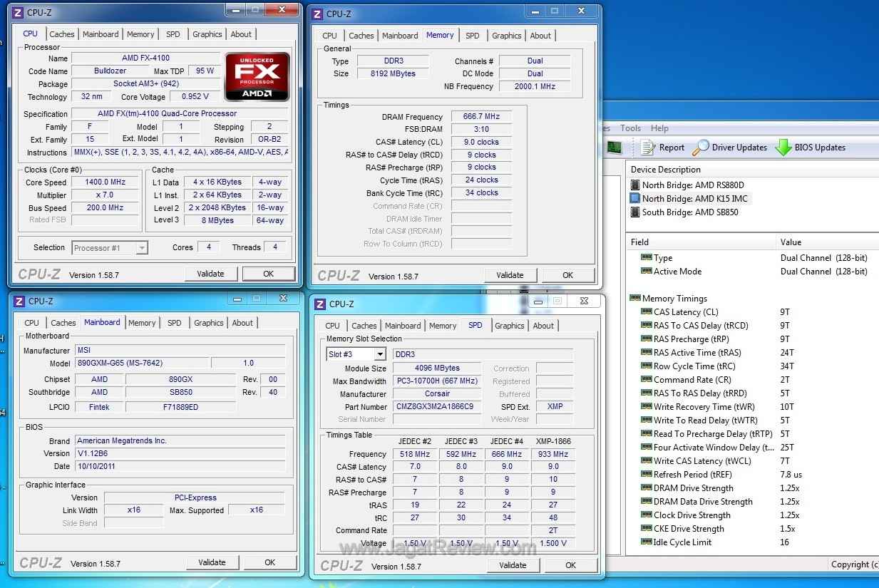The width and height of the screenshot is (879, 588).
Task: Click the memory icon next to Refresh Period (tREF)
Action: [x=647, y=474]
